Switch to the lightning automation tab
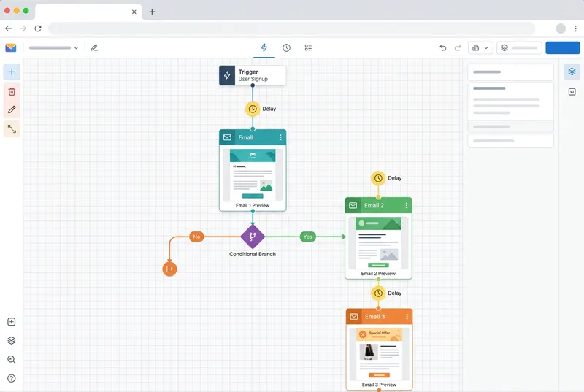Image resolution: width=584 pixels, height=392 pixels. point(264,47)
